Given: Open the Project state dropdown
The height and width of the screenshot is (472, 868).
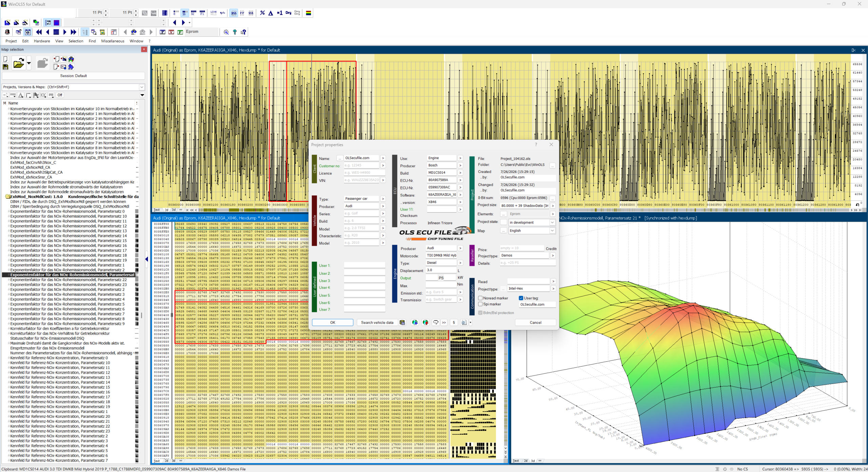Looking at the screenshot, I should (x=552, y=222).
